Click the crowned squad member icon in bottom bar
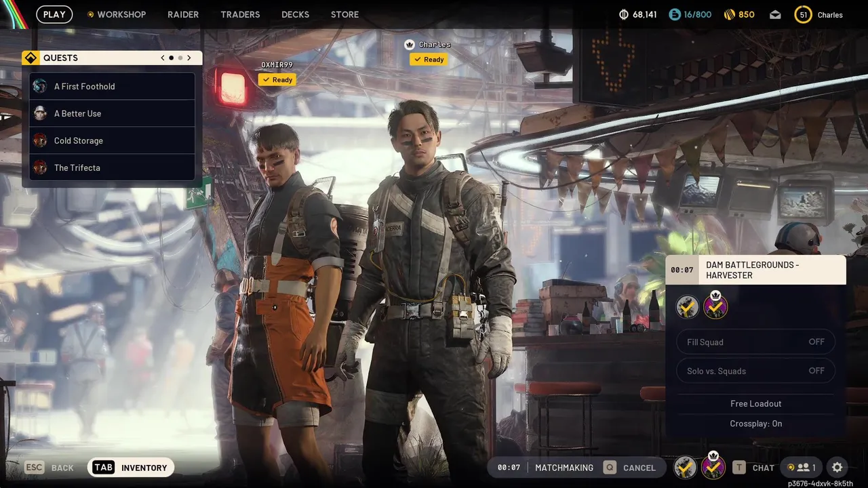The height and width of the screenshot is (488, 868). coord(713,466)
